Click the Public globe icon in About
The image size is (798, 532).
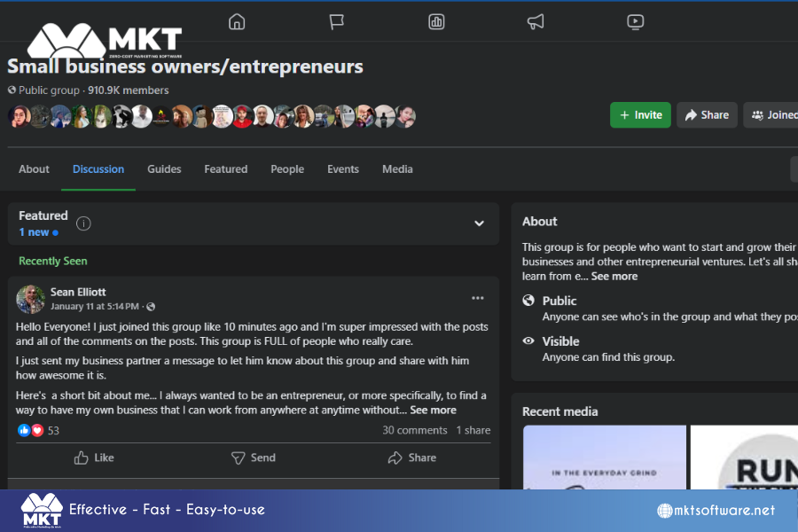pos(528,301)
